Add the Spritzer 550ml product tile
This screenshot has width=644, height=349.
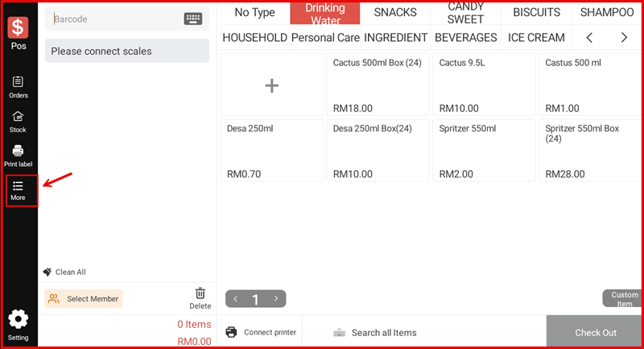484,150
